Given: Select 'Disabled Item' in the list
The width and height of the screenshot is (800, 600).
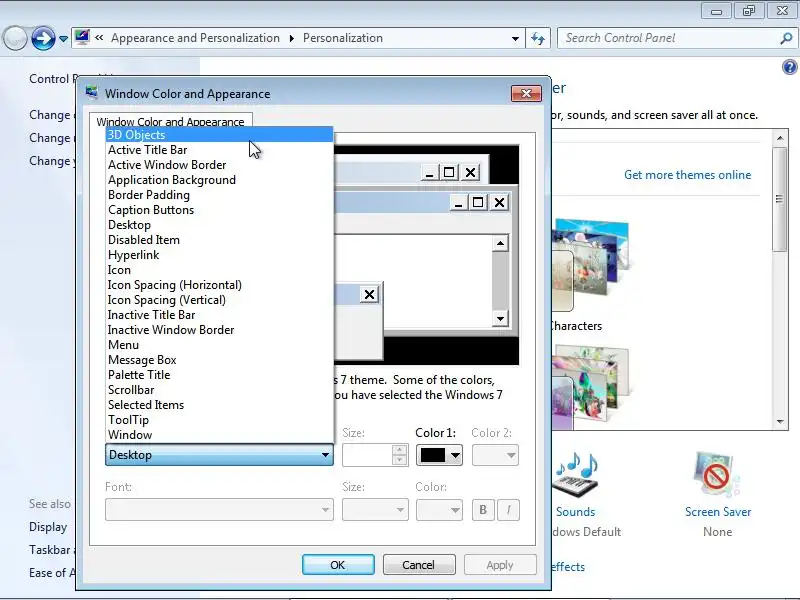Looking at the screenshot, I should pos(219,240).
